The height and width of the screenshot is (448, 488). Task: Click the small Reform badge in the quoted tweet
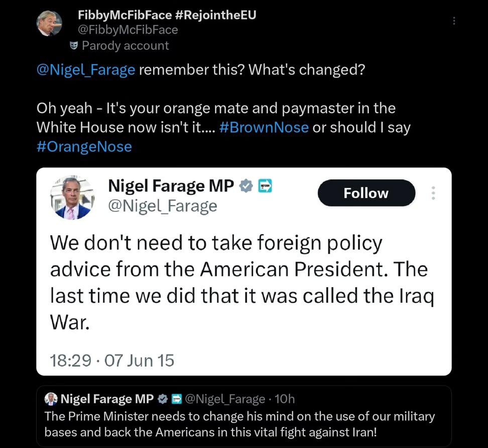[x=176, y=399]
